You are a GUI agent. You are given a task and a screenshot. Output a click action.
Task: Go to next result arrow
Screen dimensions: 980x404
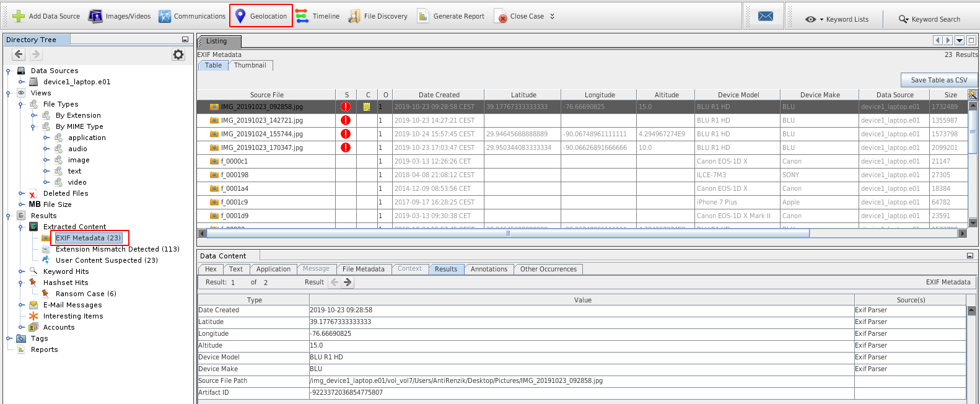pyautogui.click(x=348, y=283)
